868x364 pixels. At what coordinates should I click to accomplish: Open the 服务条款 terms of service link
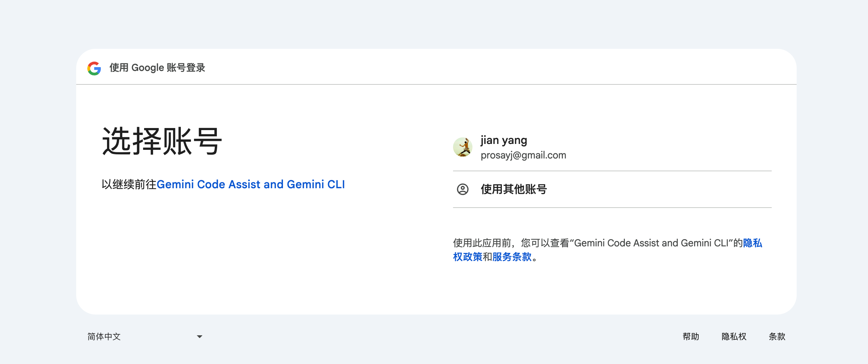click(x=512, y=257)
